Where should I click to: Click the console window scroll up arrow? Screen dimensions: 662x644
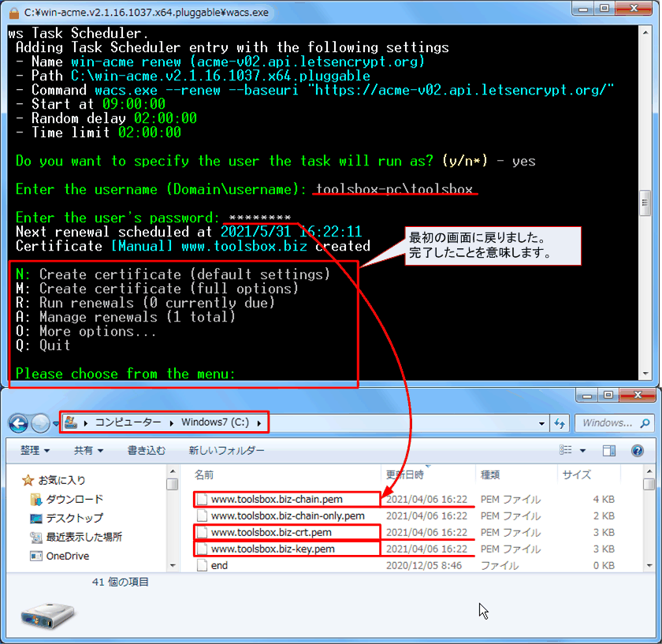(645, 32)
